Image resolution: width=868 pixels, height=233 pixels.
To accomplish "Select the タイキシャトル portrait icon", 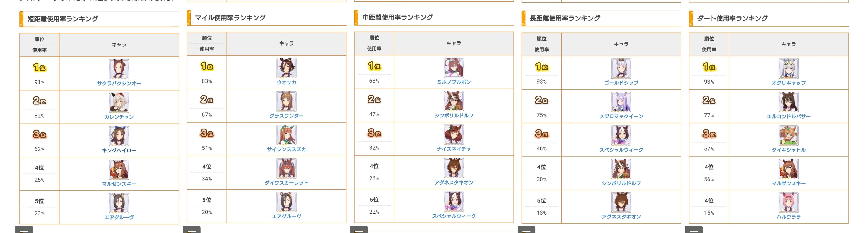I will coord(788,136).
